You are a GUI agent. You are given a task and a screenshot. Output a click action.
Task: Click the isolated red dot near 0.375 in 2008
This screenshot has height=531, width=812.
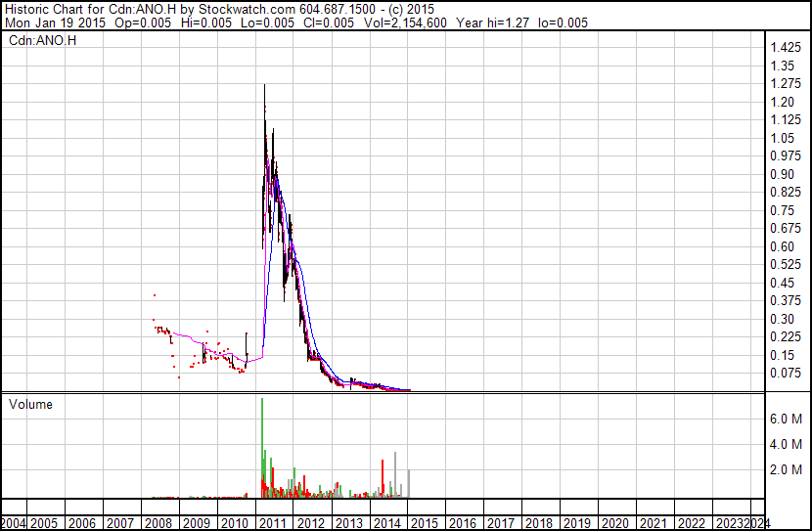coord(155,295)
